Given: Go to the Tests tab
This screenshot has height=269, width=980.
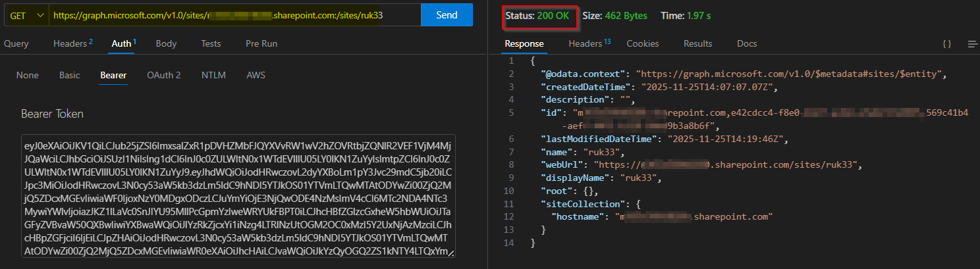Looking at the screenshot, I should (211, 43).
